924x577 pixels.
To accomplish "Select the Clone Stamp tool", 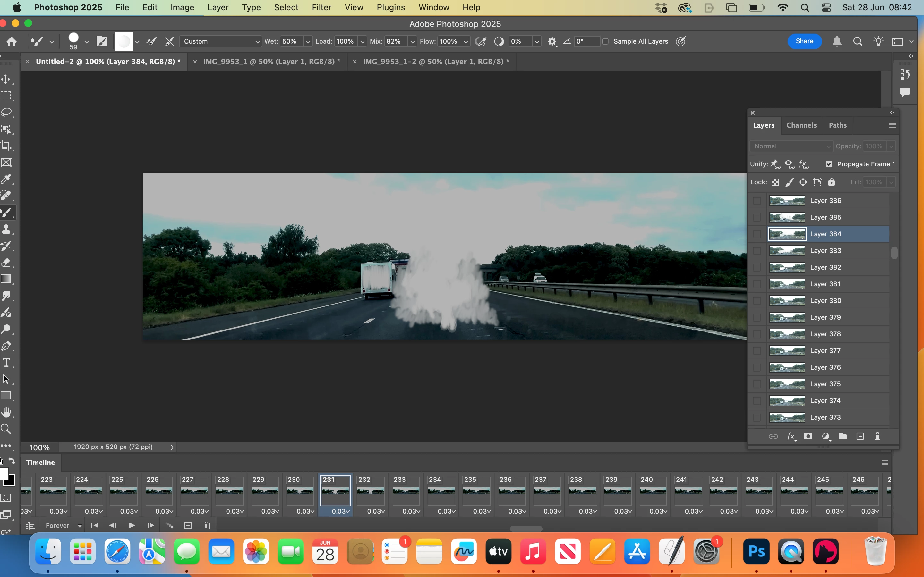I will (x=6, y=229).
